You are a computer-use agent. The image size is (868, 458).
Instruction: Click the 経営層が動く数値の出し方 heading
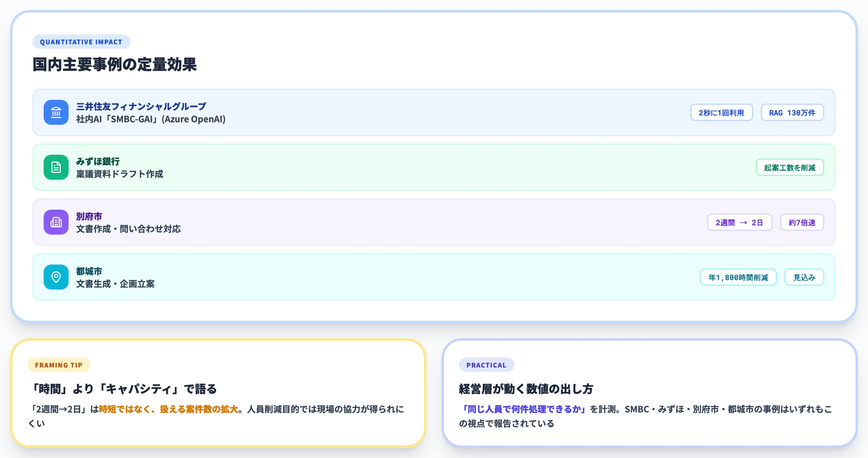(526, 389)
